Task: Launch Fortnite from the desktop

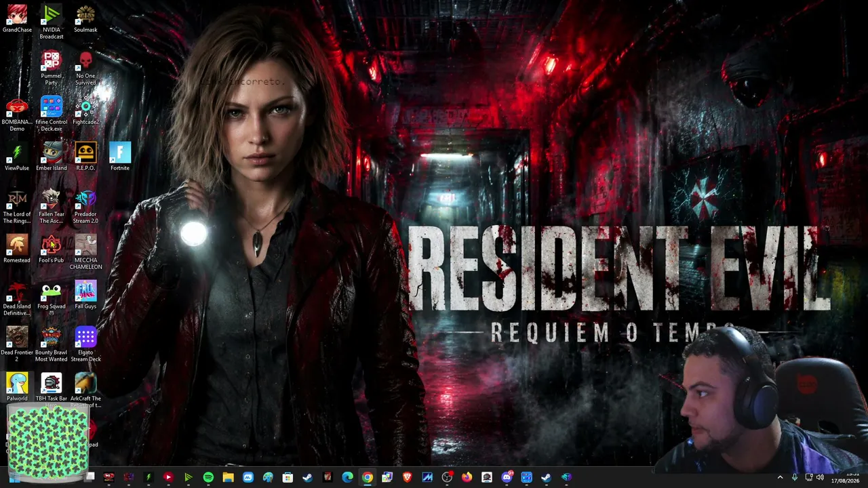Action: click(120, 157)
